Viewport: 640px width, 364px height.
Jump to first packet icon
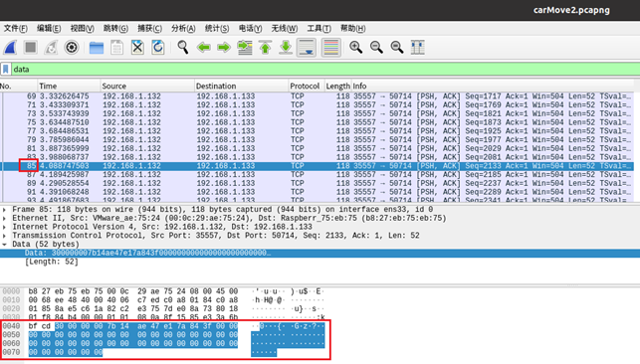click(265, 48)
